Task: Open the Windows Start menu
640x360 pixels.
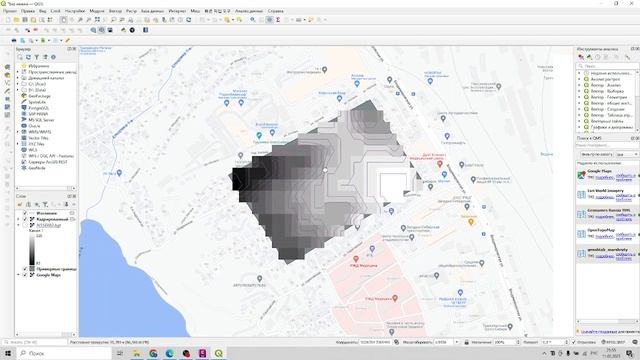Action: pyautogui.click(x=8, y=353)
